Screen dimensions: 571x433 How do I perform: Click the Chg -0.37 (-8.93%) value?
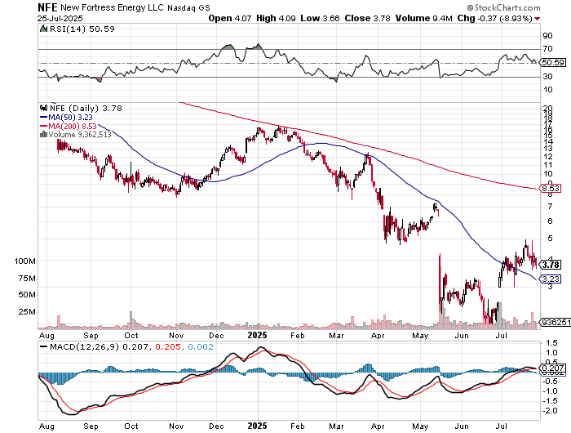click(495, 18)
